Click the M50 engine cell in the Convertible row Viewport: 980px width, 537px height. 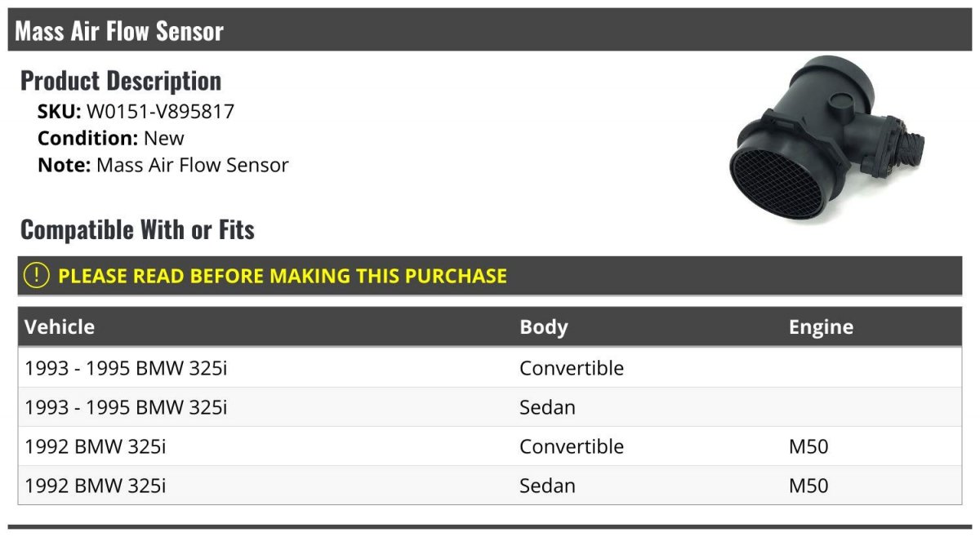tap(808, 446)
